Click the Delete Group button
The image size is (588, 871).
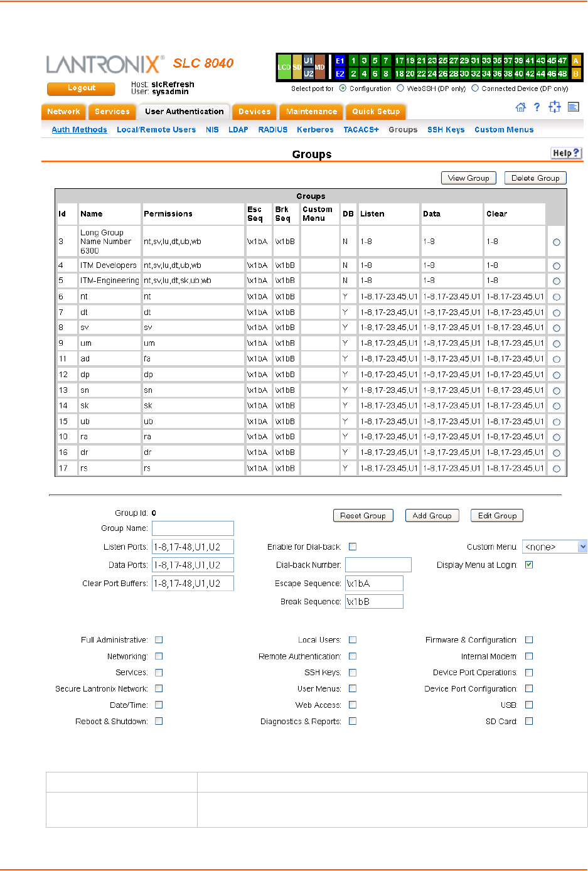pos(535,178)
